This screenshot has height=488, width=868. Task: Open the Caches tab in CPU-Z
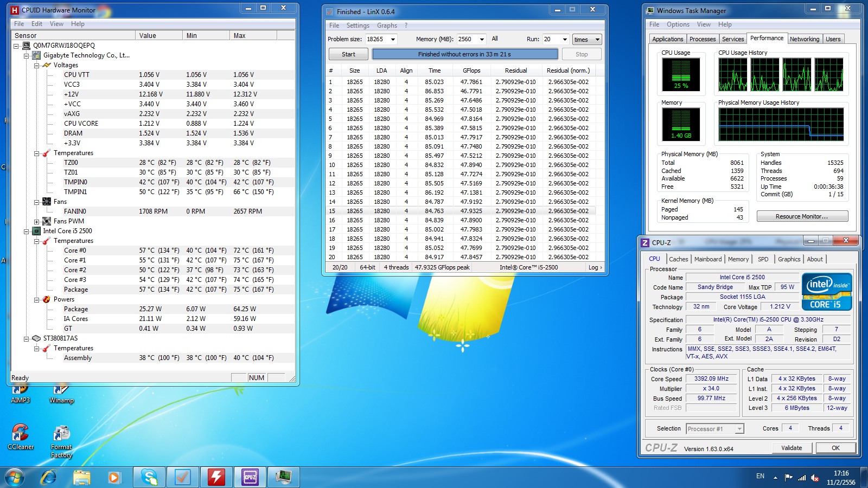click(x=678, y=259)
